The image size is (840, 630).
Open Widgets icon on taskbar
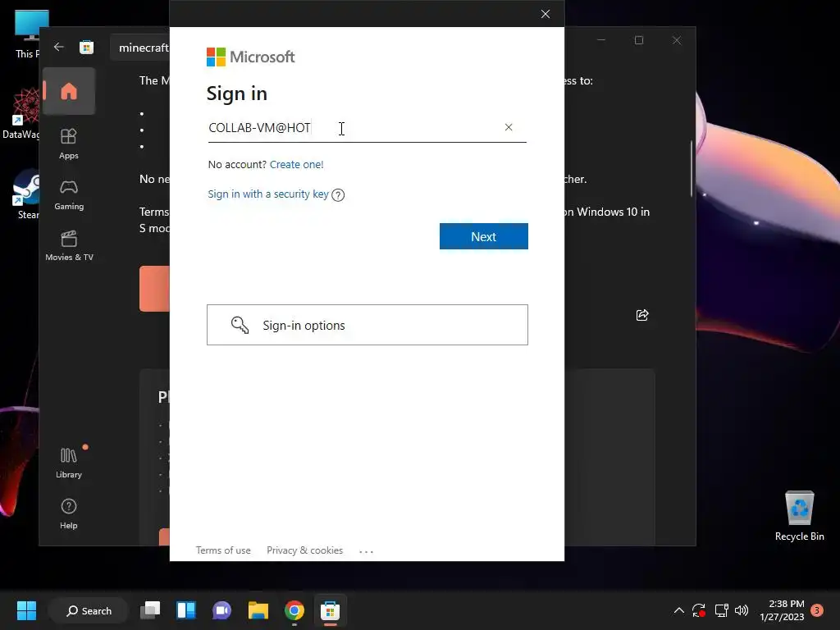point(186,610)
